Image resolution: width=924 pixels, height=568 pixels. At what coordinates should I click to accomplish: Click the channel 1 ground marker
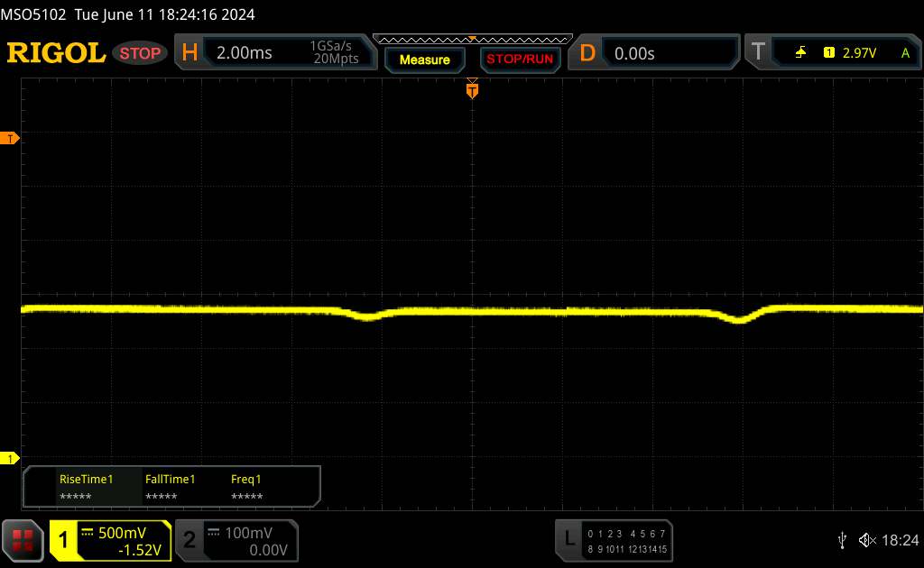tap(9, 458)
